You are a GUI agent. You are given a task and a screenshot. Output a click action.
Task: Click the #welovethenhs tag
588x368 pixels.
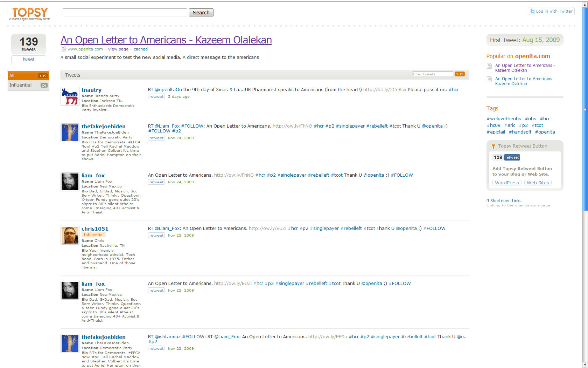pos(504,118)
